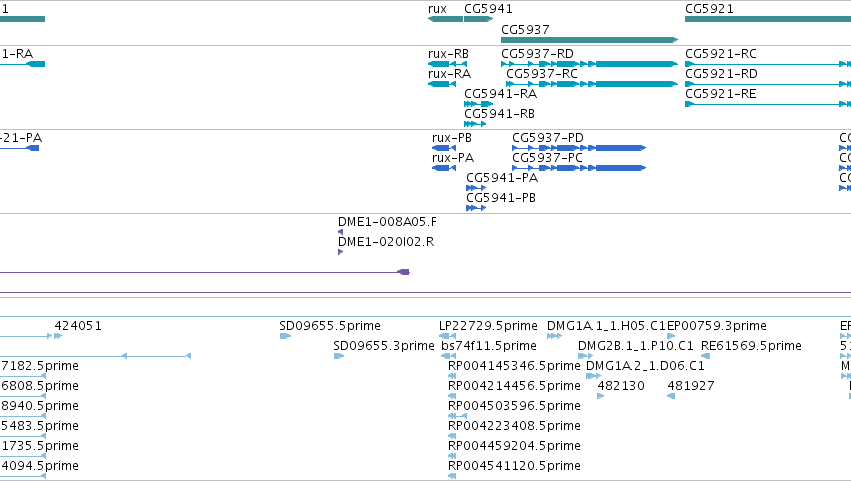Select the EP00759.3prime EST marker
Screen dimensions: 851x481
coord(671,337)
